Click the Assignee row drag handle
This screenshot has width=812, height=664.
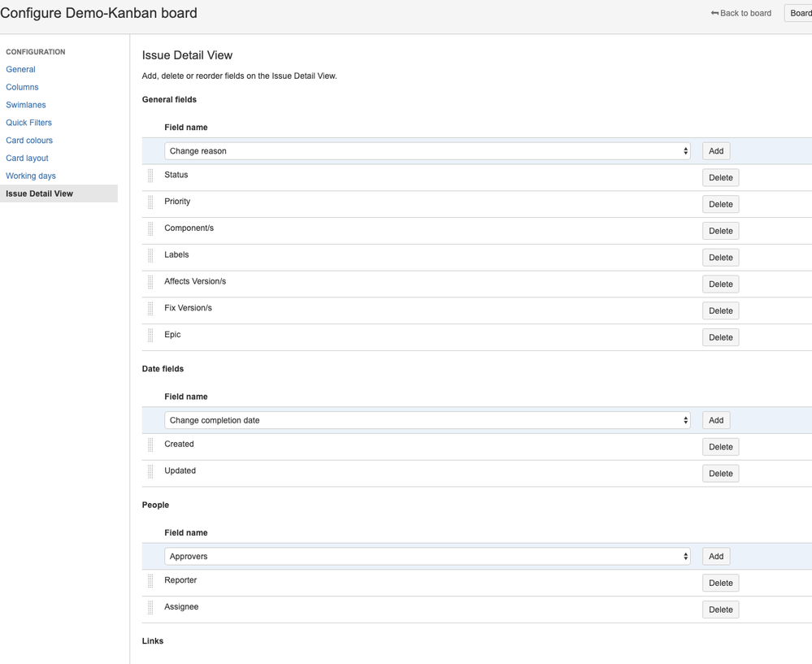tap(150, 606)
